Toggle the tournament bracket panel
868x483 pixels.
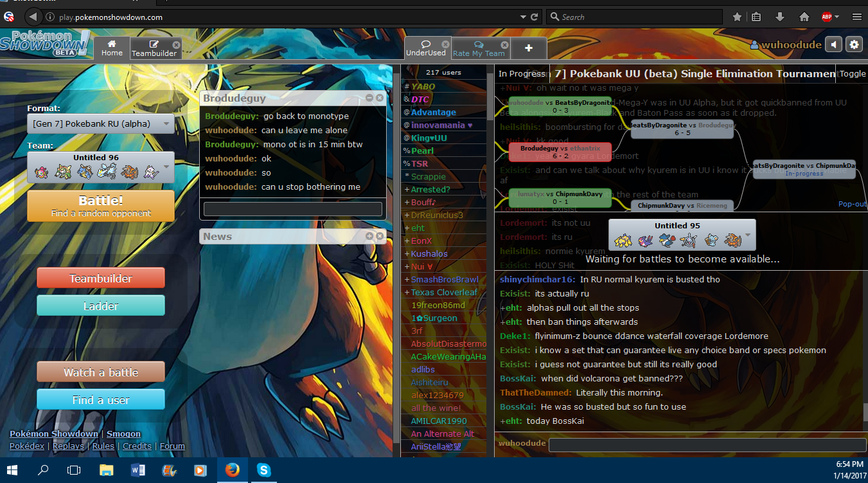(852, 73)
